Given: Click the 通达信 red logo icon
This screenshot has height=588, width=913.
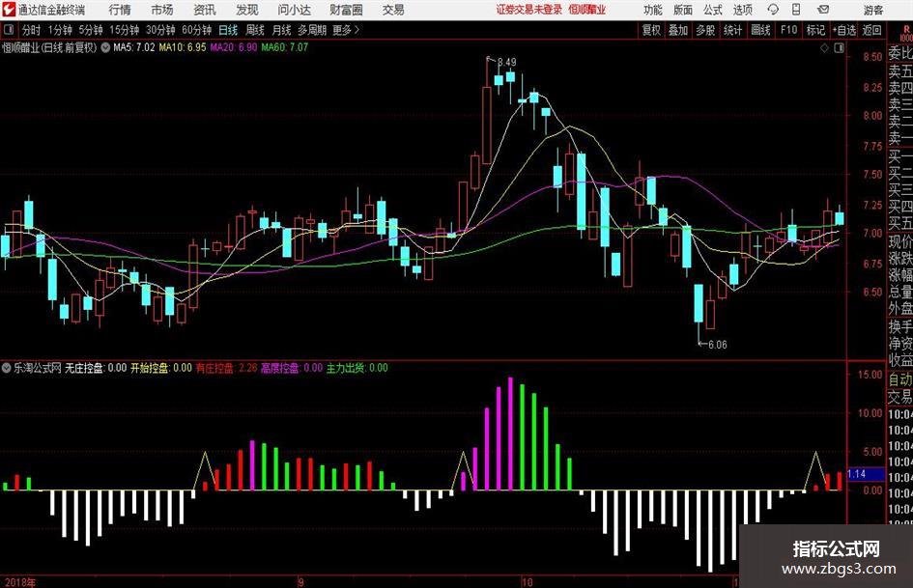Looking at the screenshot, I should (10, 10).
